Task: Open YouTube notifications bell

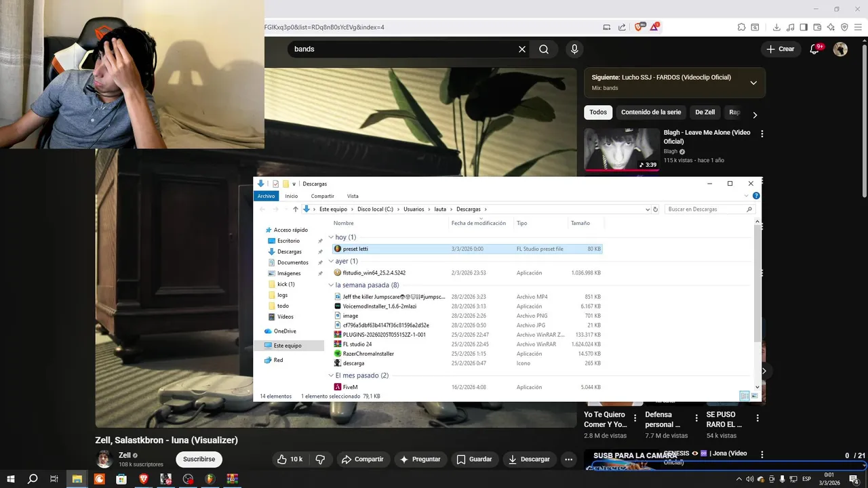Action: [x=815, y=49]
